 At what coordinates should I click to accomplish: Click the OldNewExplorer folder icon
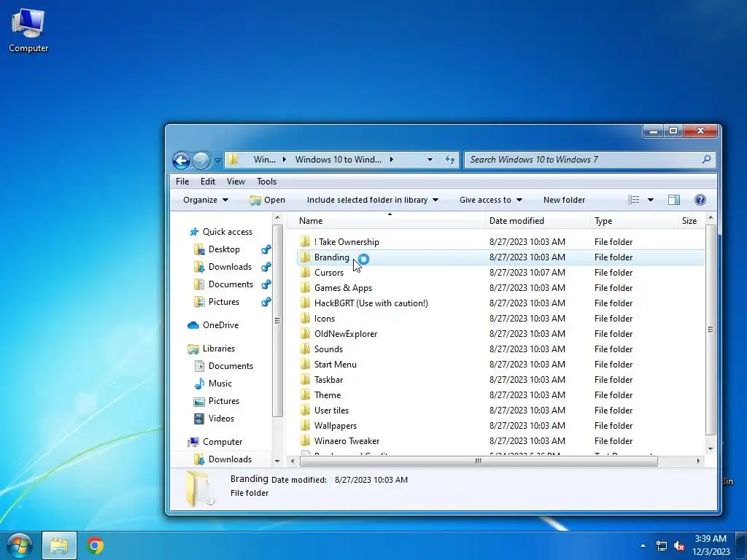pyautogui.click(x=306, y=334)
